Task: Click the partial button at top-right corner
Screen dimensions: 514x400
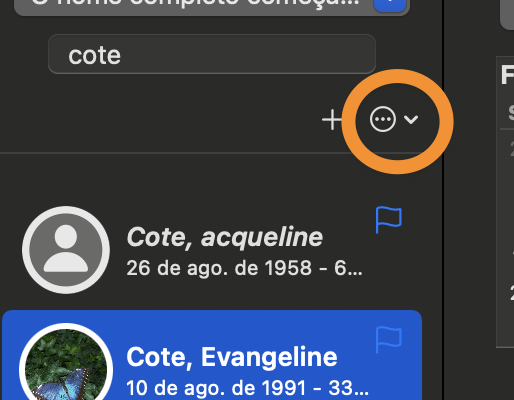Action: [507, 15]
